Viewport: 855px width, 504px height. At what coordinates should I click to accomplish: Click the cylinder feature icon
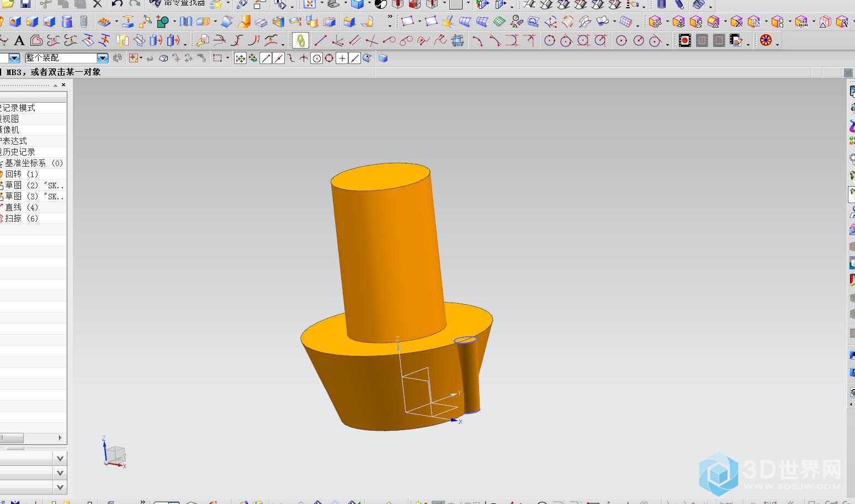point(67,22)
